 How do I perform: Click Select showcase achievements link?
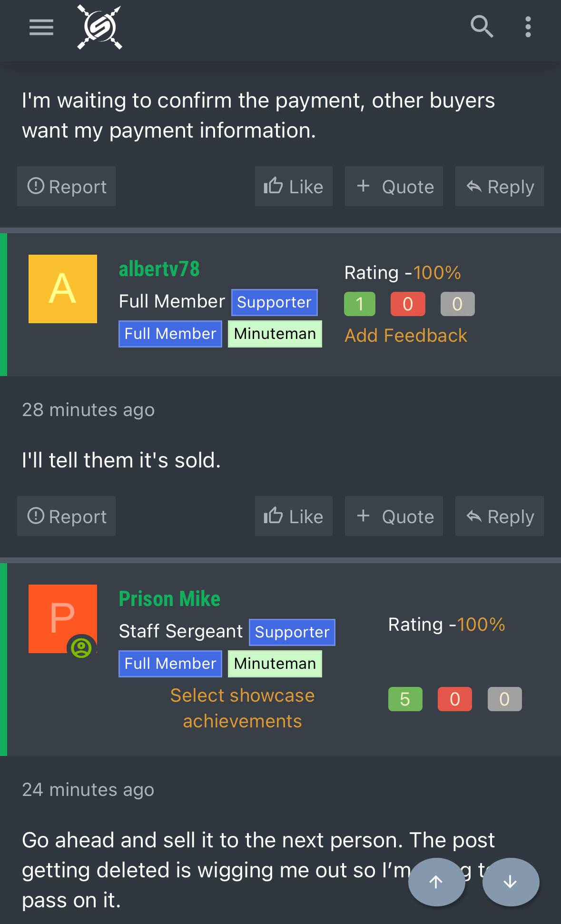click(x=243, y=708)
